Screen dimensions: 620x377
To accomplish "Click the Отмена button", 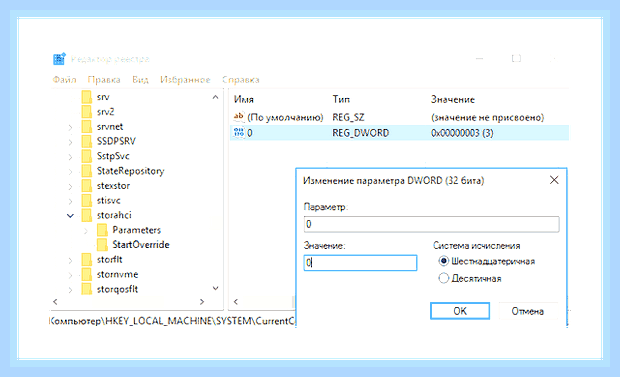I will coord(528,311).
